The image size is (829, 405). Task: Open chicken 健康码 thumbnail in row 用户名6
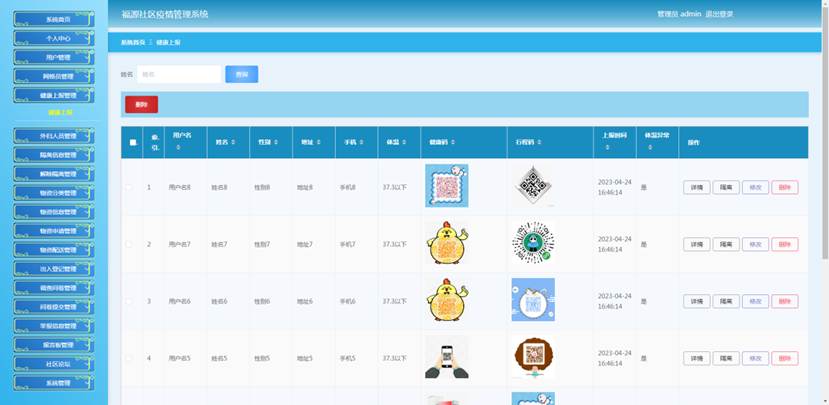click(447, 300)
